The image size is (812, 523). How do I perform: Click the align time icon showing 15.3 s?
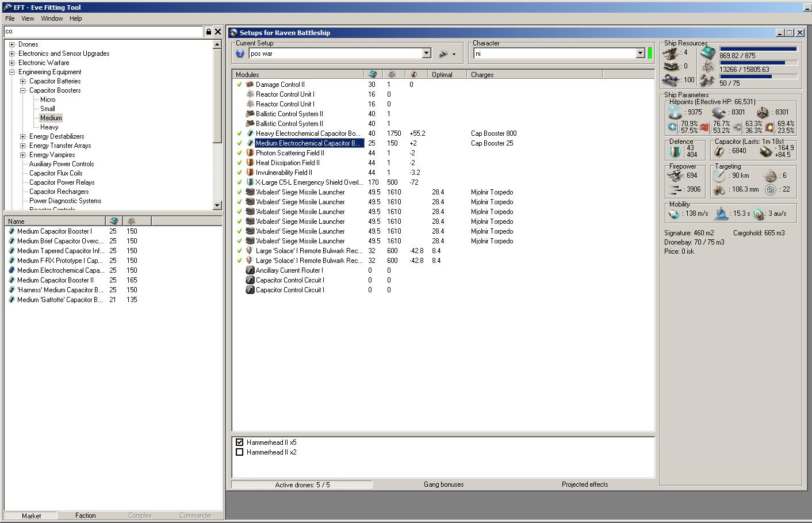coord(721,213)
